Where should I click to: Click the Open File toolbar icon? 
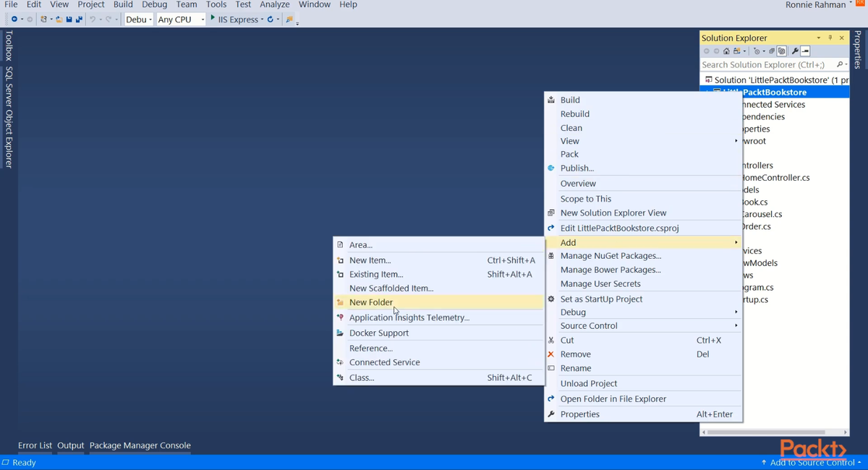click(x=59, y=20)
